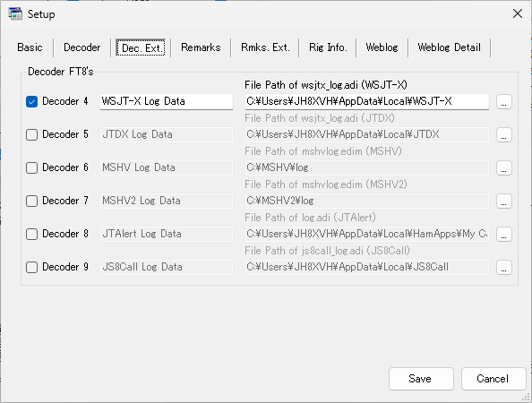
Task: Click the WSJT-X file path field
Action: tap(367, 101)
